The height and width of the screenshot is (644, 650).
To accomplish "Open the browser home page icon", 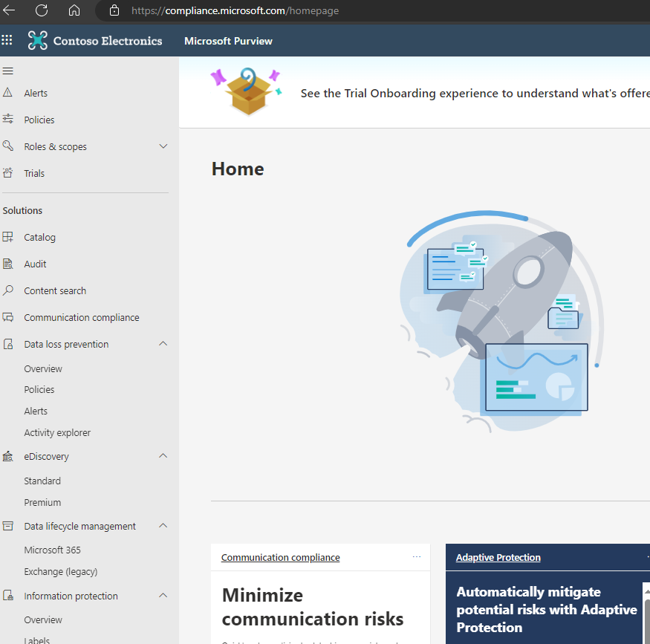I will point(74,10).
